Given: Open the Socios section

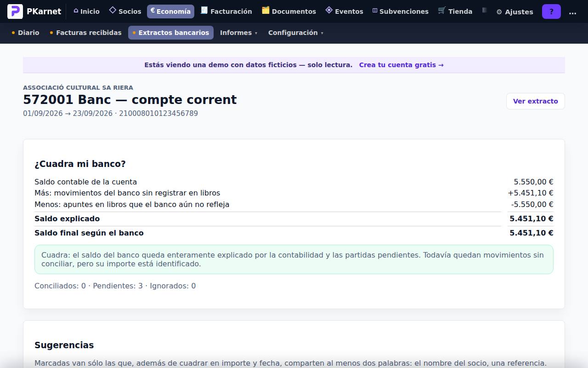Looking at the screenshot, I should tap(125, 11).
